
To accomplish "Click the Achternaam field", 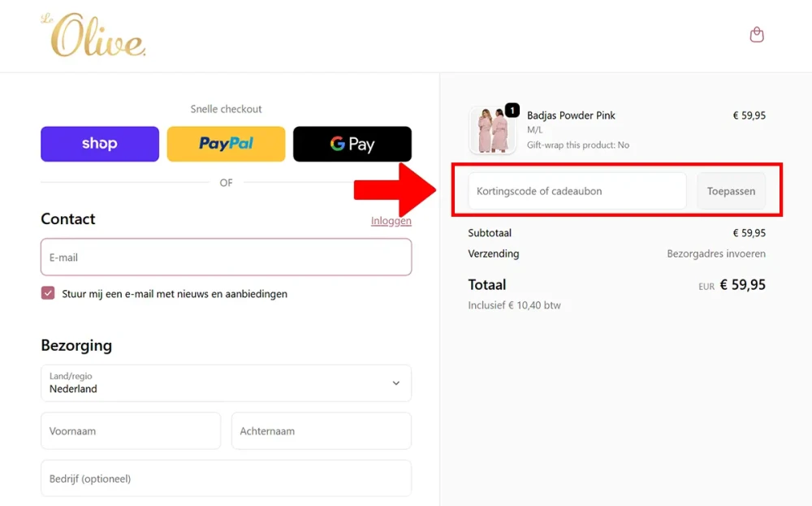I will tap(322, 431).
